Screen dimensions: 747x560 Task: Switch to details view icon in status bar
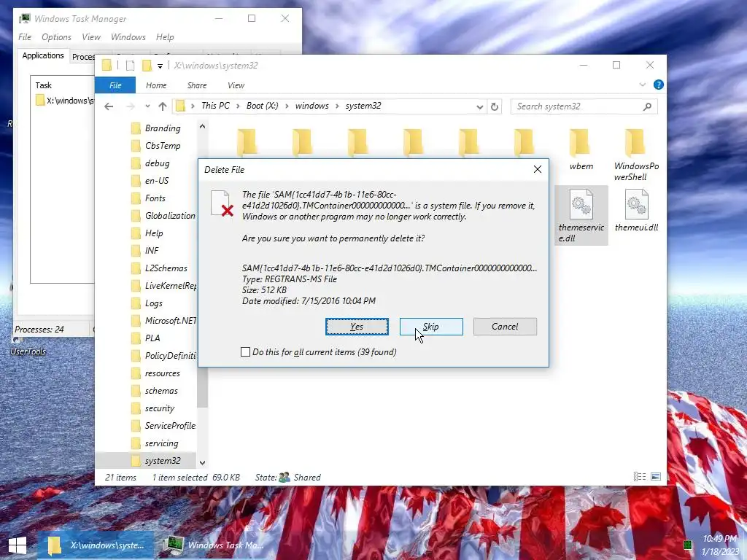pyautogui.click(x=639, y=477)
